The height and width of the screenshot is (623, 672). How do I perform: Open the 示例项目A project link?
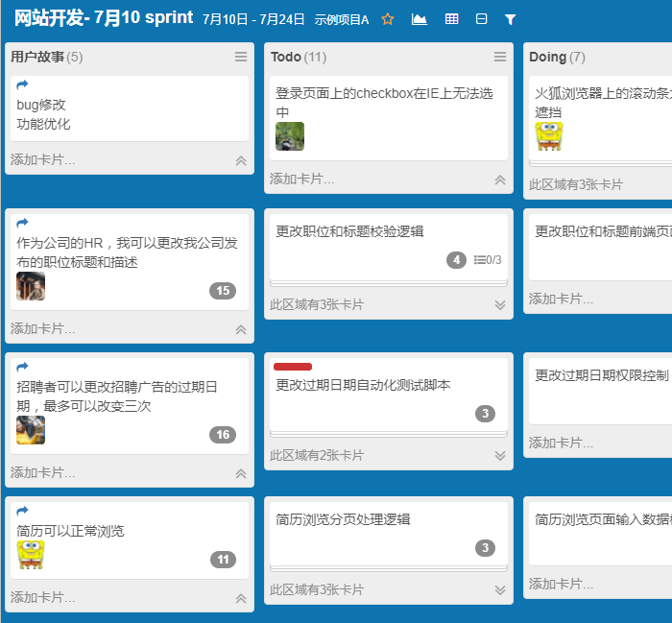tap(342, 20)
